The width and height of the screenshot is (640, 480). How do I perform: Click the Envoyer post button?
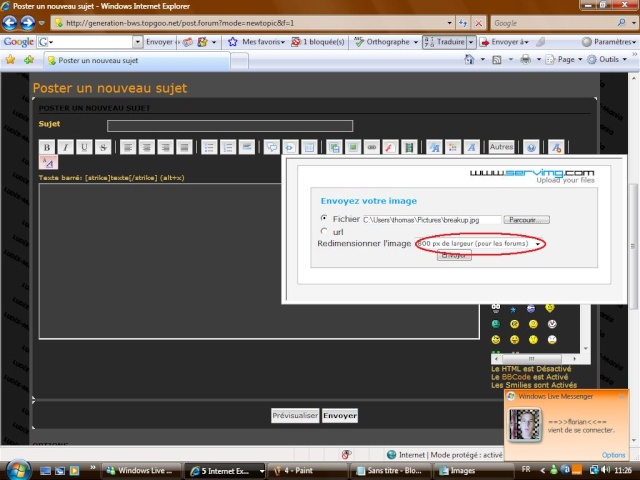340,416
